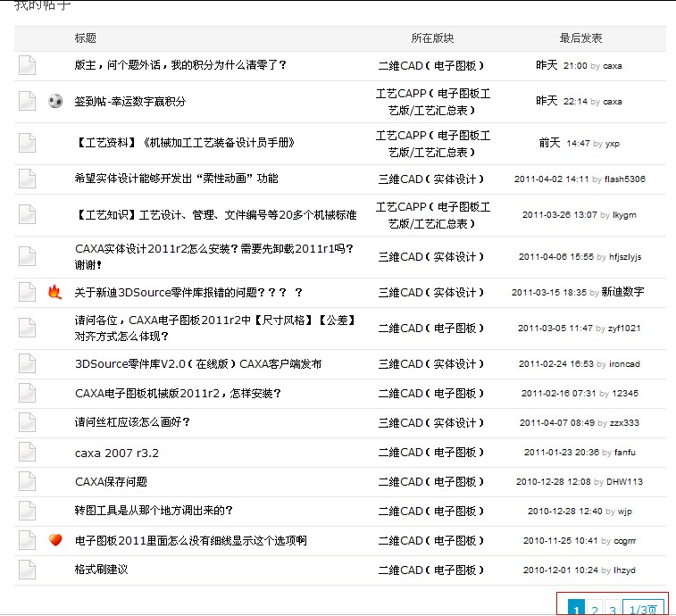Viewport: 676px width, 616px height.
Task: Open thread 关于新迪3DSource零件库报错的问题
Action: click(x=188, y=292)
